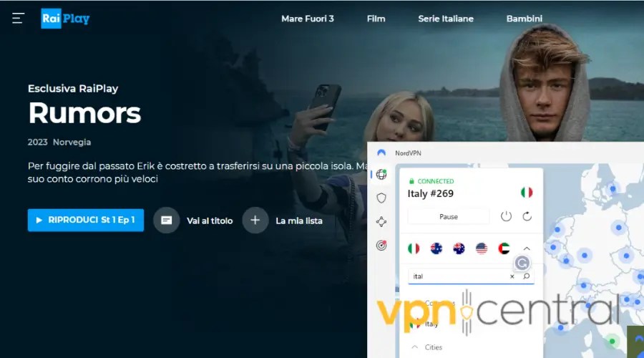
Task: Collapse the recent connections chevron
Action: (x=527, y=248)
